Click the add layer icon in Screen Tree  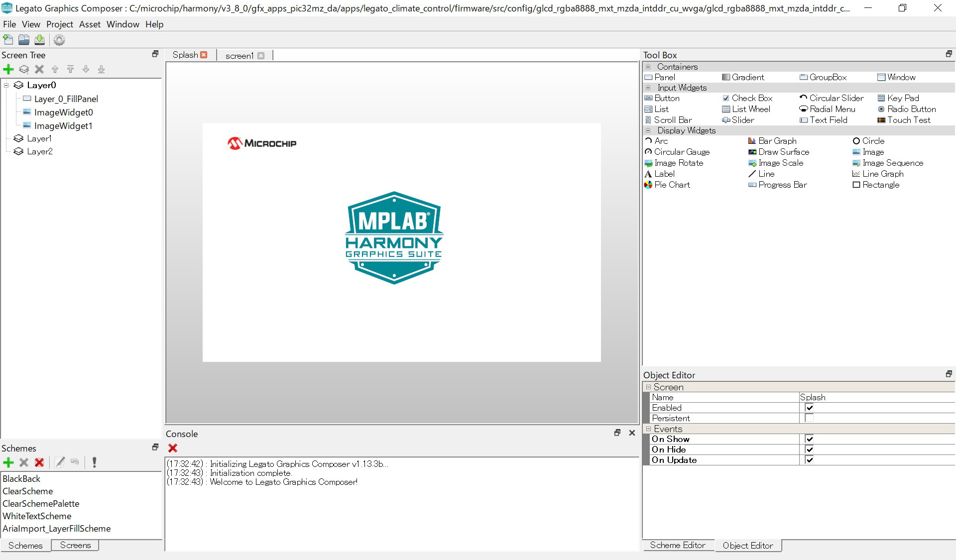pos(24,69)
